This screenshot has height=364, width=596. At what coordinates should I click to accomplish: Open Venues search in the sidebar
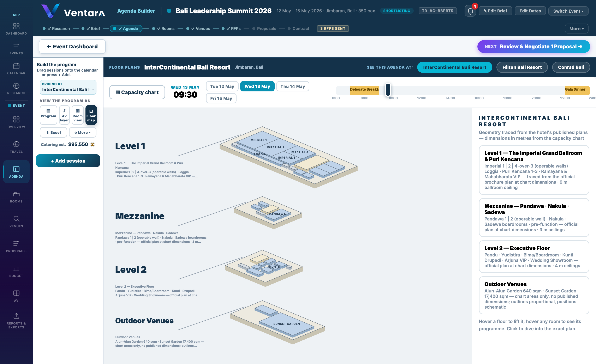tap(16, 222)
